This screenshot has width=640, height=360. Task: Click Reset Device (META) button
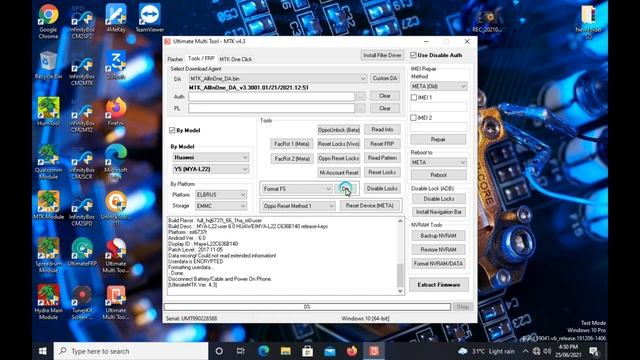pyautogui.click(x=370, y=205)
